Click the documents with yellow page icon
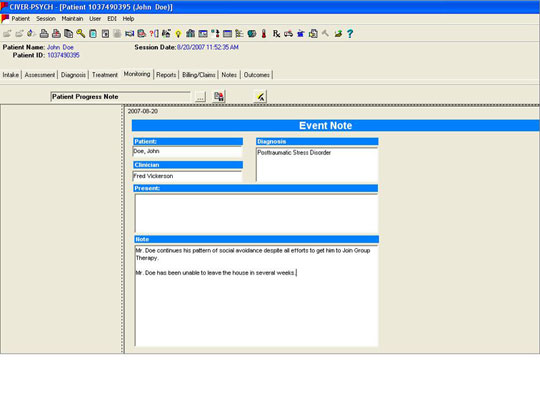540x396 pixels. tap(313, 33)
